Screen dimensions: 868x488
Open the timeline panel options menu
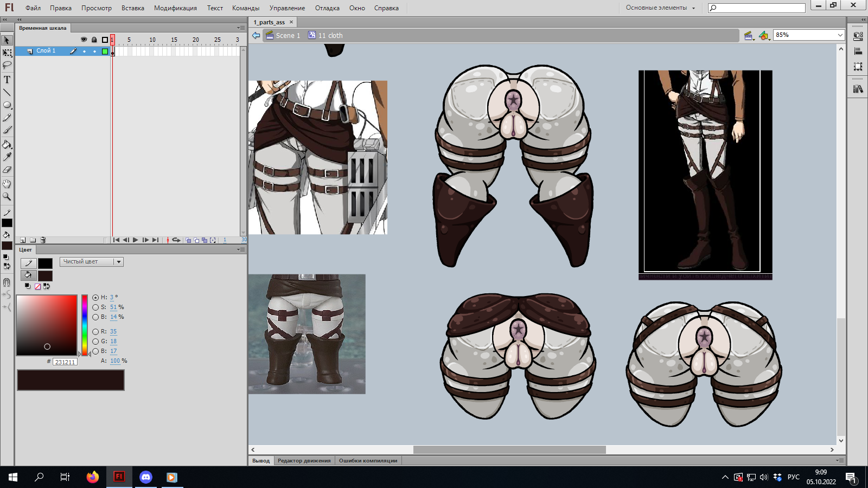click(241, 28)
